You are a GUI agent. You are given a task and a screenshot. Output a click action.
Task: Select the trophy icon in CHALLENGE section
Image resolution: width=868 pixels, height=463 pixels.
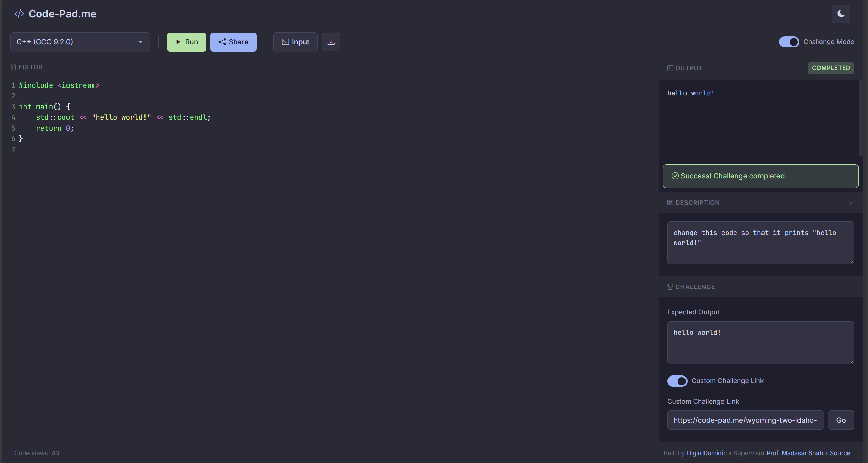point(670,287)
